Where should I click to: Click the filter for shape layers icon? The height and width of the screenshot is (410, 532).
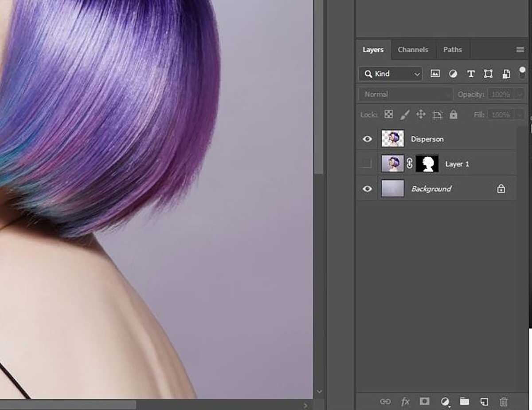(x=488, y=74)
